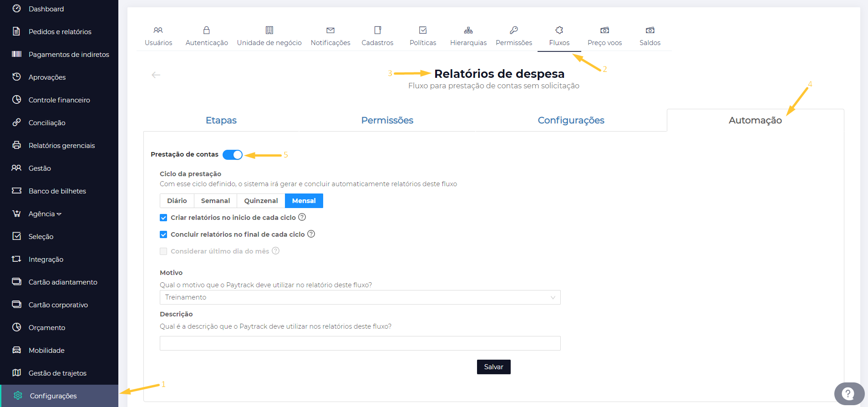Click the Notificações envelope icon

[330, 31]
